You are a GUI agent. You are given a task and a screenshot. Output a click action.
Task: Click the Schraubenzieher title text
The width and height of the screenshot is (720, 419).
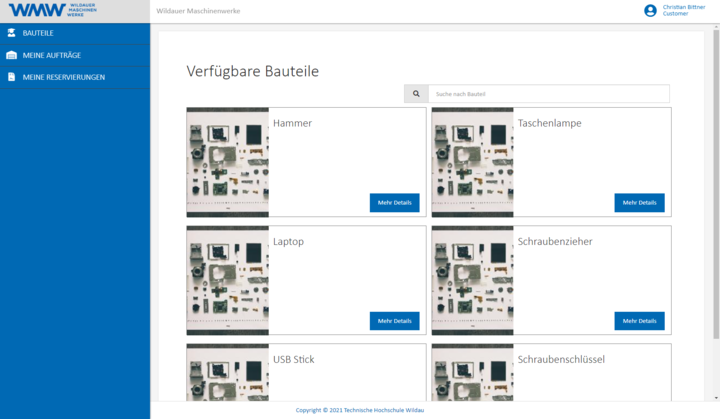pyautogui.click(x=555, y=241)
